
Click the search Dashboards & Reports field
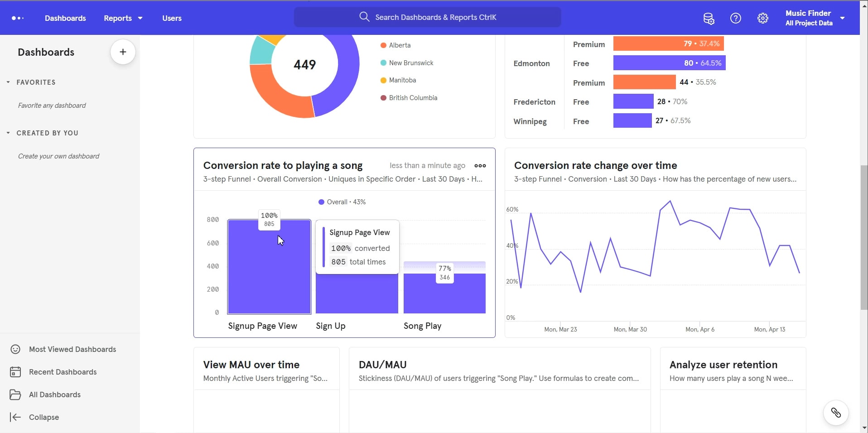click(x=427, y=17)
